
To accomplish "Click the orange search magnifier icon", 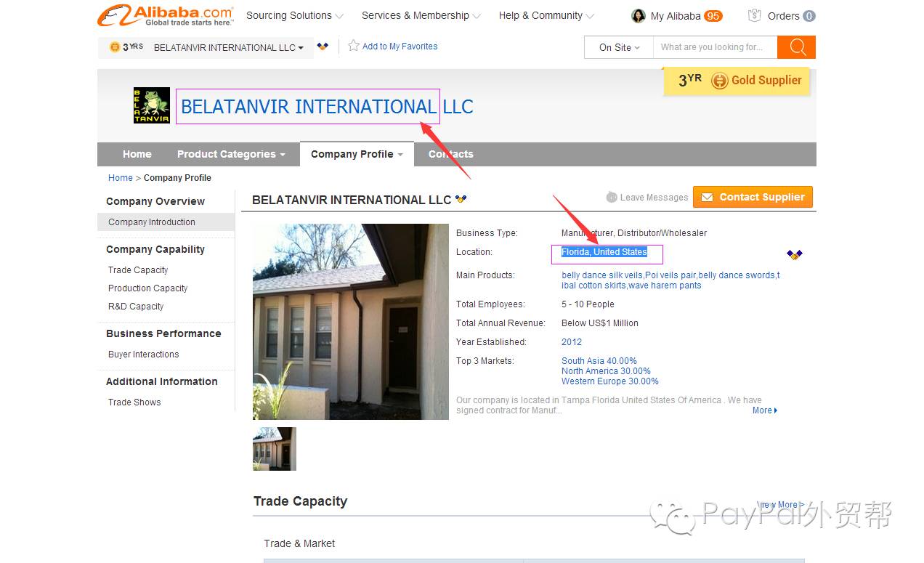I will coord(797,47).
